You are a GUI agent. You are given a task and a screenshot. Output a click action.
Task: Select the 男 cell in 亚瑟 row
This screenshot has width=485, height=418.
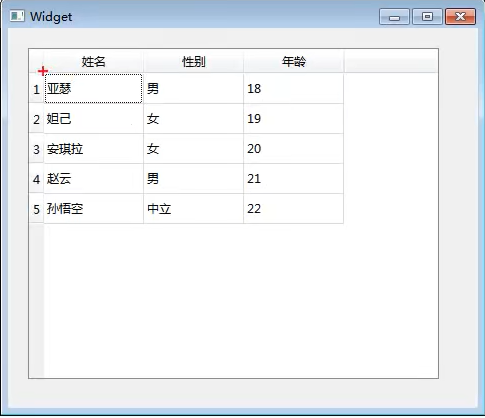pos(194,89)
